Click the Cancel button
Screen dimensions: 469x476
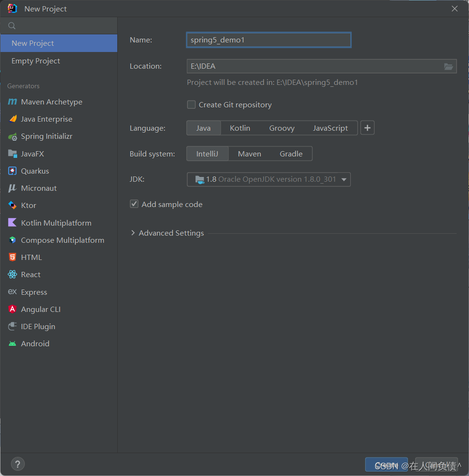click(436, 465)
